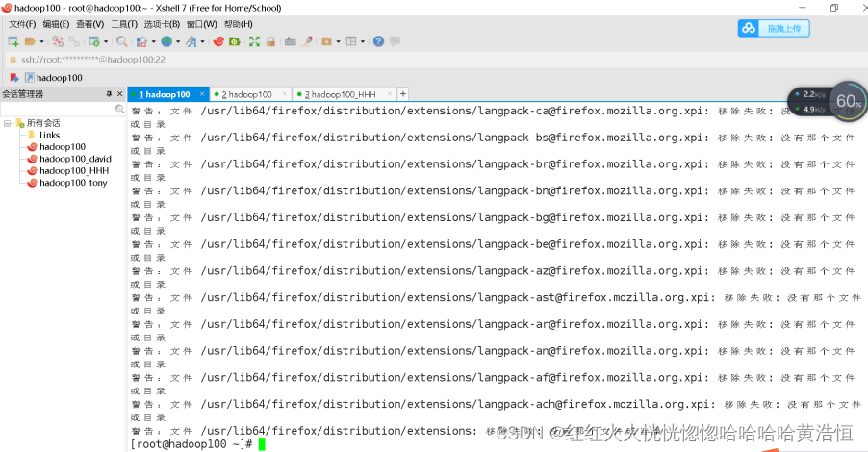Screen dimensions: 868x452
Task: Click the Disconnect toolbar icon
Action: (x=58, y=41)
